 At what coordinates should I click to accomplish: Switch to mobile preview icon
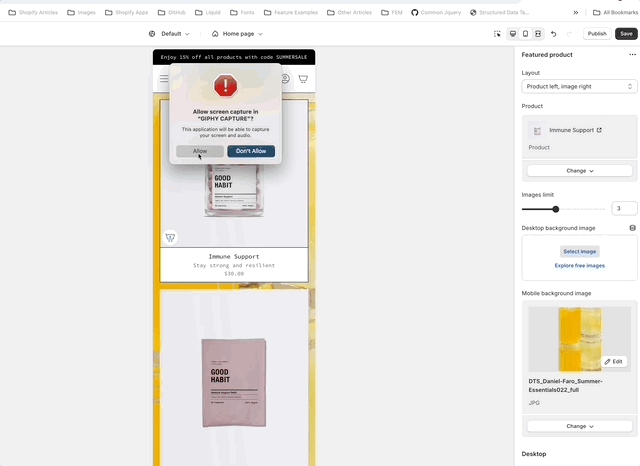[525, 33]
